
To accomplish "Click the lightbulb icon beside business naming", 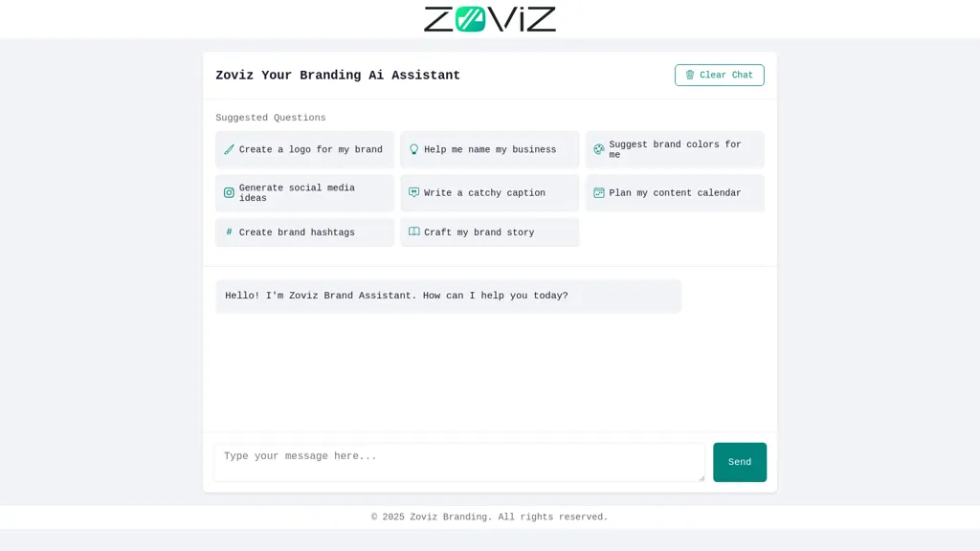I will coord(413,149).
